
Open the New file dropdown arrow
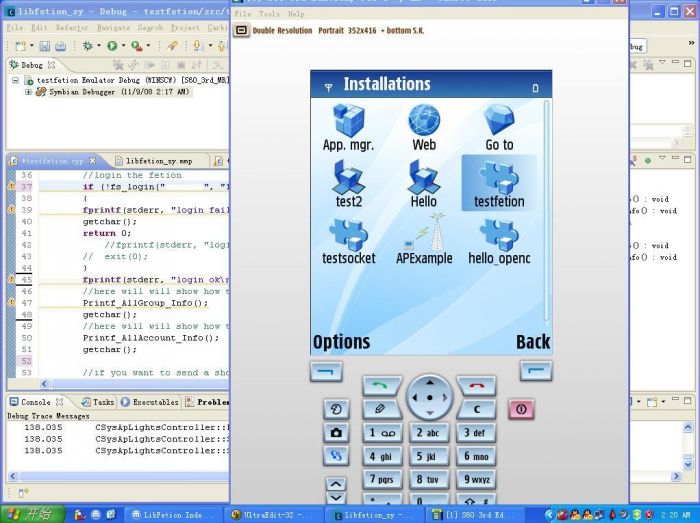pyautogui.click(x=32, y=46)
